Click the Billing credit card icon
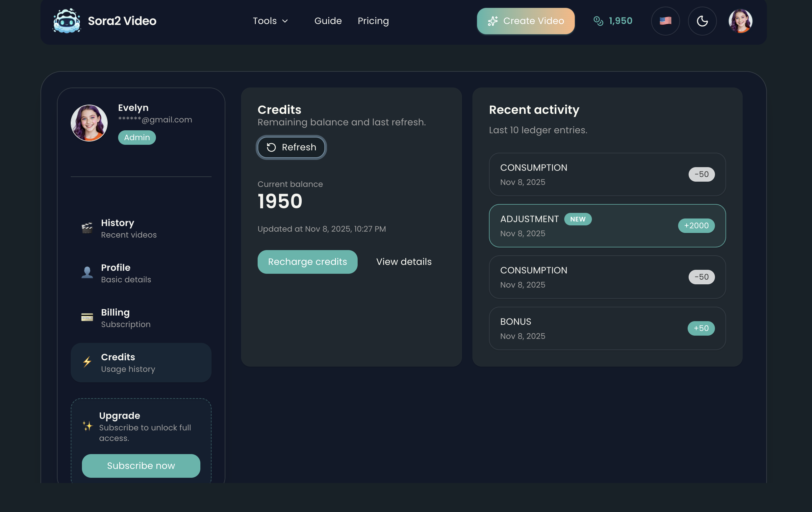The width and height of the screenshot is (812, 512). (87, 318)
